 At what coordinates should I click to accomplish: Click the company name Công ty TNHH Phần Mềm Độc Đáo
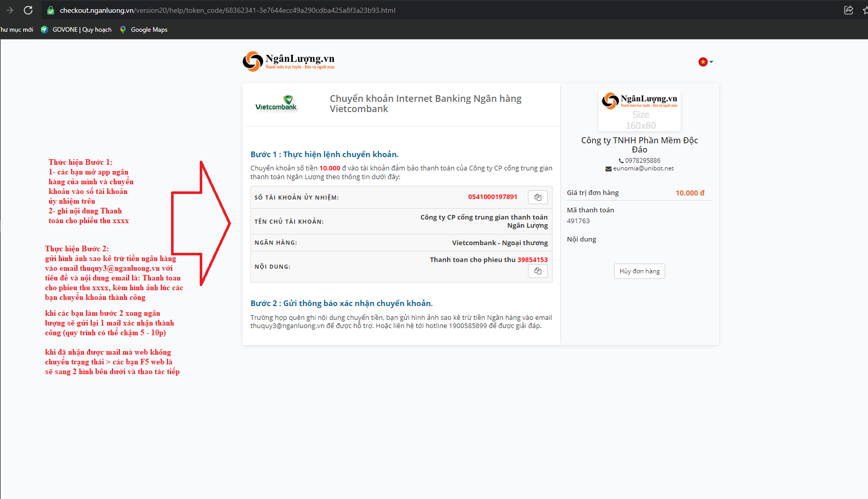[640, 145]
